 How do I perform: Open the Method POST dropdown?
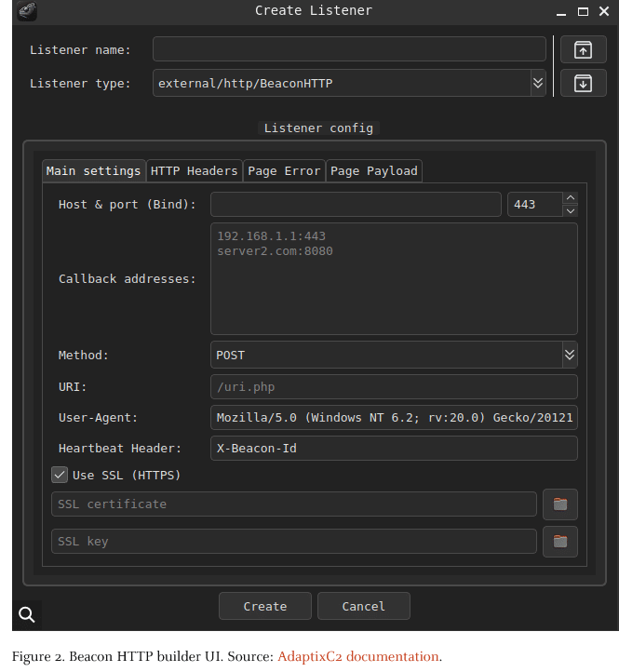[570, 355]
